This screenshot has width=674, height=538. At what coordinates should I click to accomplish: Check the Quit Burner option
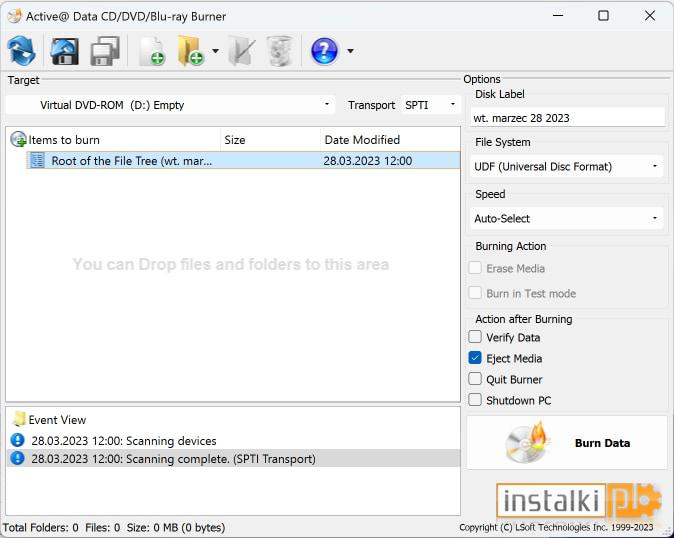[x=475, y=379]
